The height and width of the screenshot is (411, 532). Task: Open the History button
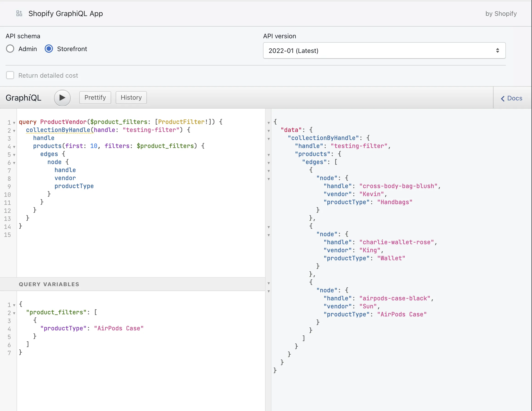(131, 98)
